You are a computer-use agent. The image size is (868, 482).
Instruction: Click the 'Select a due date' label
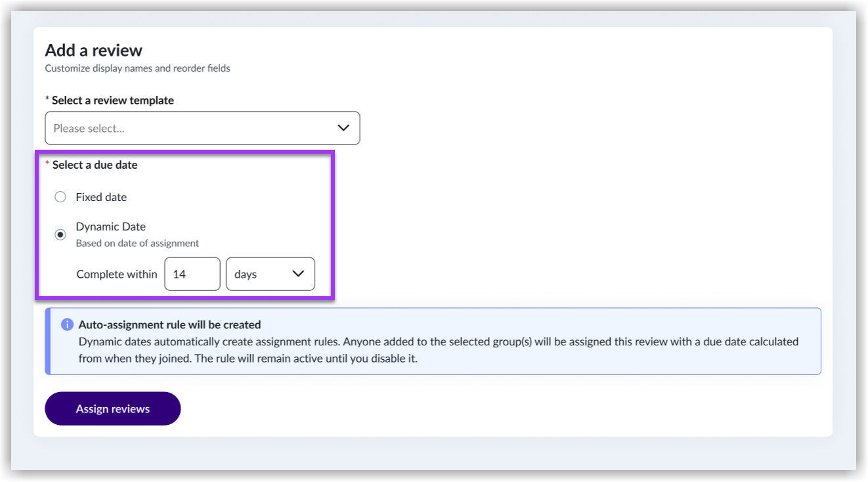(x=95, y=165)
